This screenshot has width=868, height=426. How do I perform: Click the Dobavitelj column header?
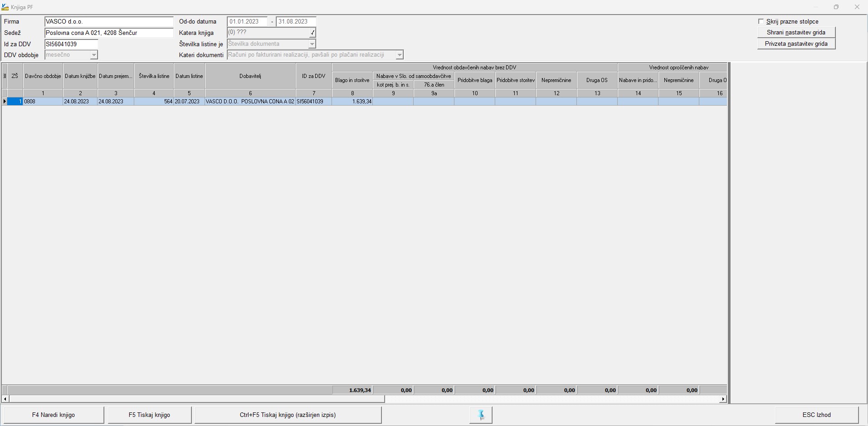click(x=250, y=76)
